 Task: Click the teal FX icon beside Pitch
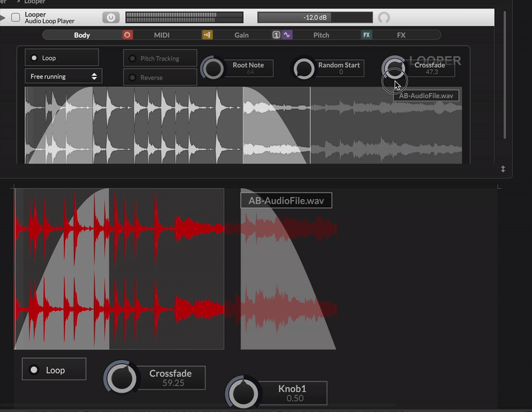[x=366, y=35]
